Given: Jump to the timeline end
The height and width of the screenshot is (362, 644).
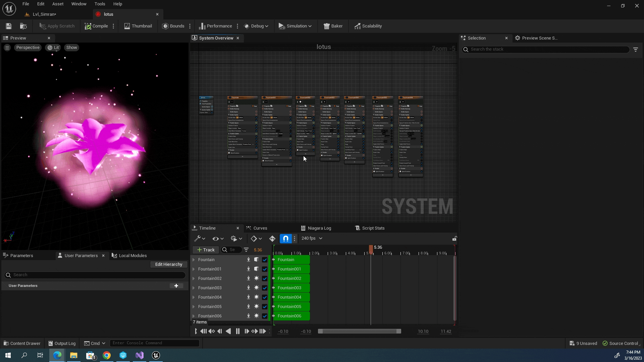Looking at the screenshot, I should [x=263, y=331].
